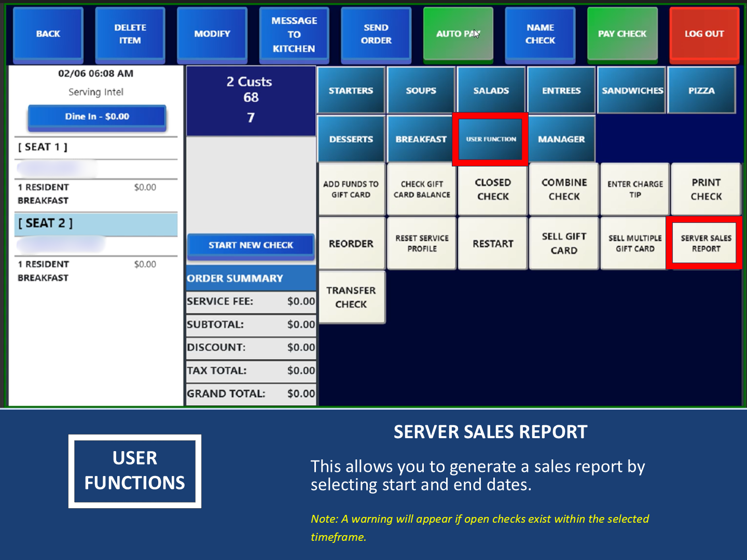Image resolution: width=747 pixels, height=560 pixels.
Task: Choose the Transfer Check function
Action: (351, 297)
